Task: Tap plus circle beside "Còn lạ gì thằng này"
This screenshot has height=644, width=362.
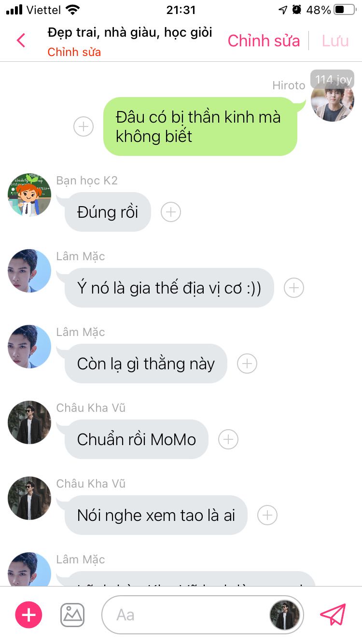Action: [x=247, y=364]
